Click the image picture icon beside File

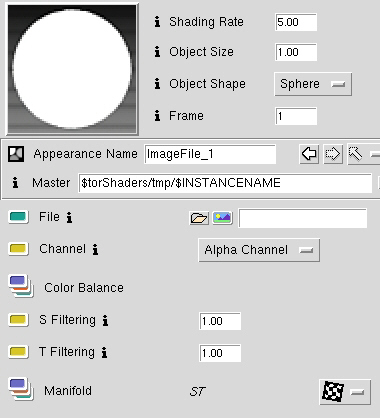pyautogui.click(x=223, y=218)
